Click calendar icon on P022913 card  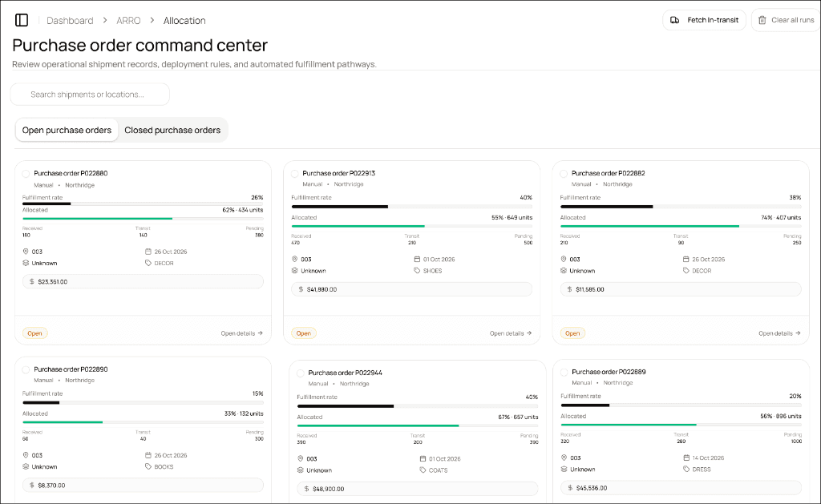pyautogui.click(x=417, y=259)
